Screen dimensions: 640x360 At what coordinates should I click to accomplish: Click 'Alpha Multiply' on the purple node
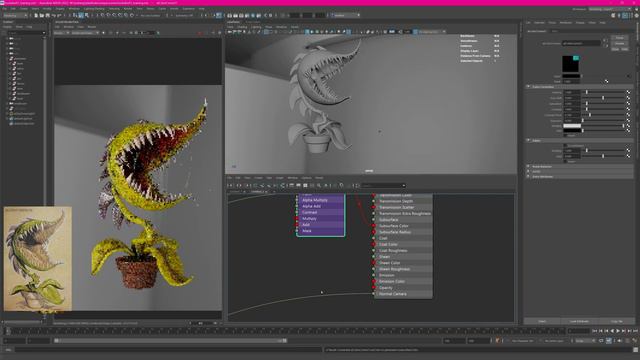click(315, 200)
